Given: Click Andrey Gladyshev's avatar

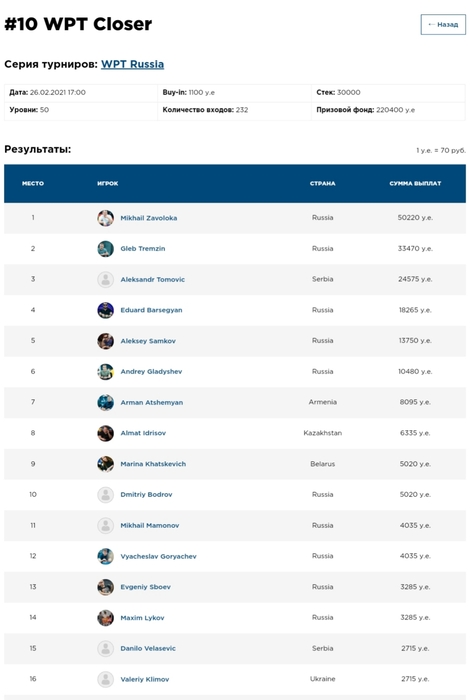Looking at the screenshot, I should click(105, 371).
